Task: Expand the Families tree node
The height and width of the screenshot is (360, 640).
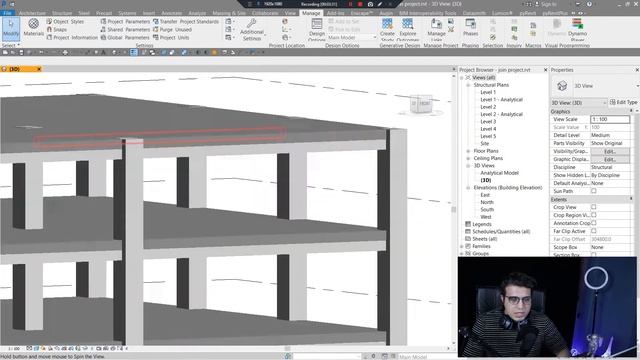Action: point(462,247)
